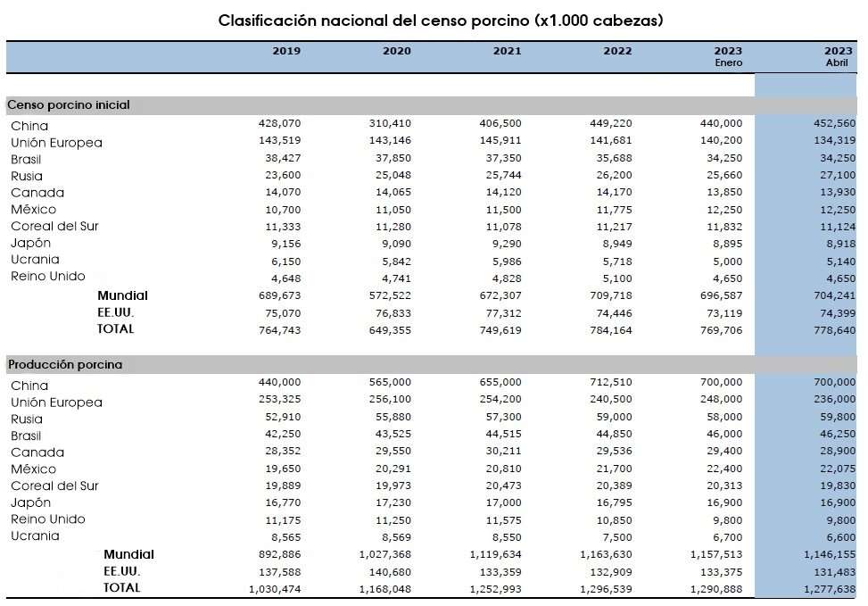Viewport: 868px width, 606px height.
Task: Select China's 2019 census value 428,070
Action: click(279, 123)
